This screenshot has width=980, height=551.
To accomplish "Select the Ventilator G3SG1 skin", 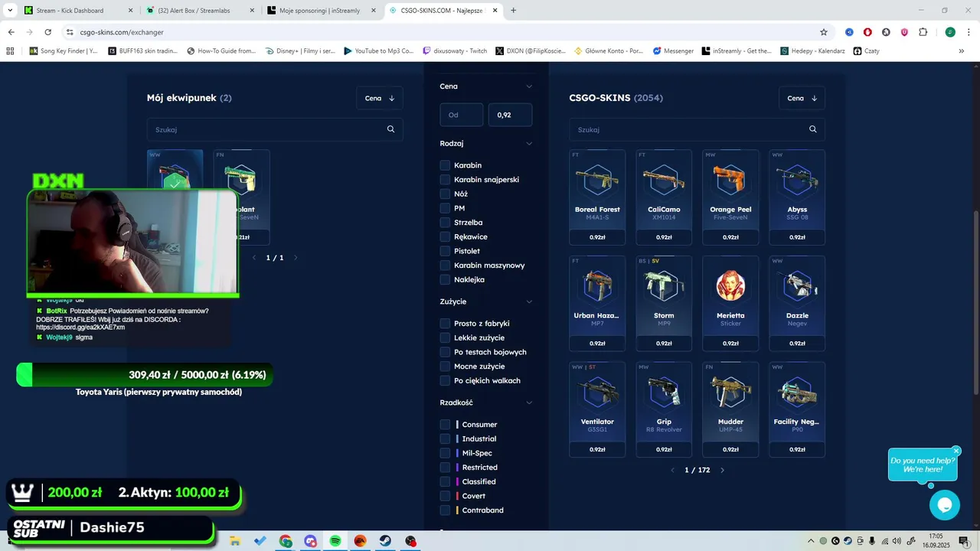I will pos(597,409).
